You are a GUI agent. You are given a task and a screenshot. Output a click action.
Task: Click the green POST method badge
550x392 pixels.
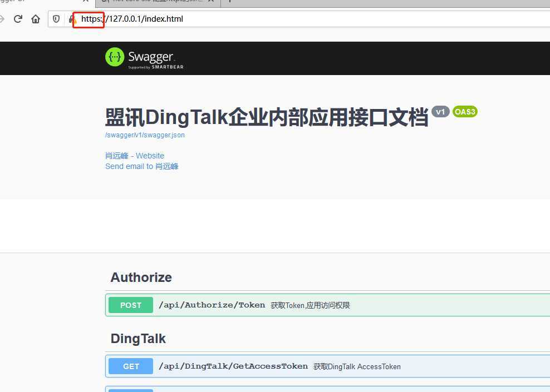(x=131, y=305)
